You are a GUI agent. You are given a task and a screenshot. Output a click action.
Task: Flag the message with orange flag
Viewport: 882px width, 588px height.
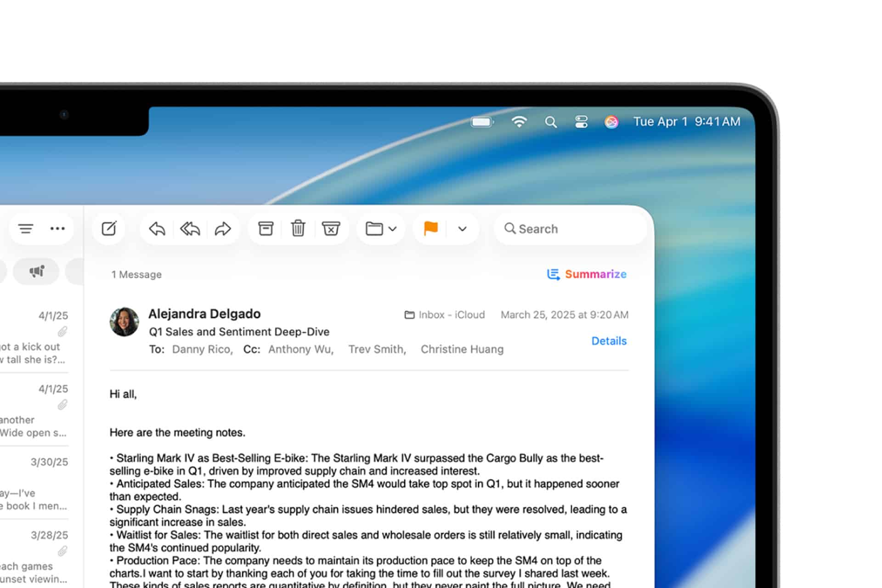pyautogui.click(x=430, y=228)
